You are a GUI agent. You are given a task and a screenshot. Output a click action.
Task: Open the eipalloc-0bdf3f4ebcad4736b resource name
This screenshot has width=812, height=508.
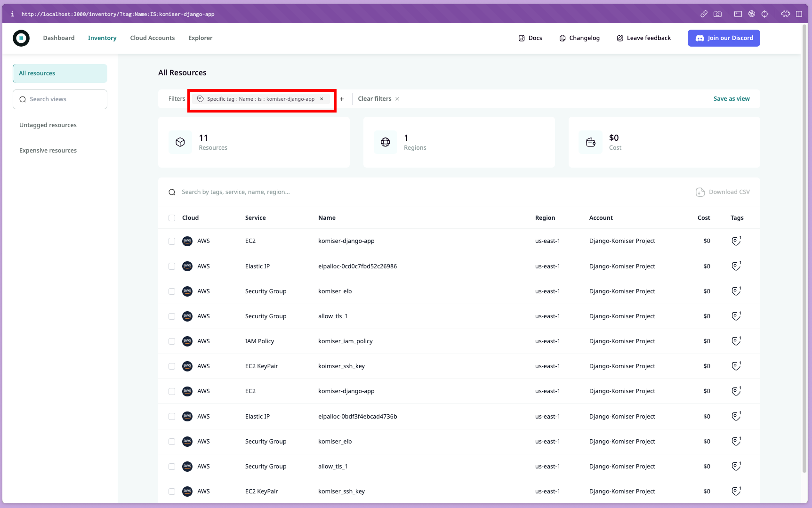tap(357, 417)
